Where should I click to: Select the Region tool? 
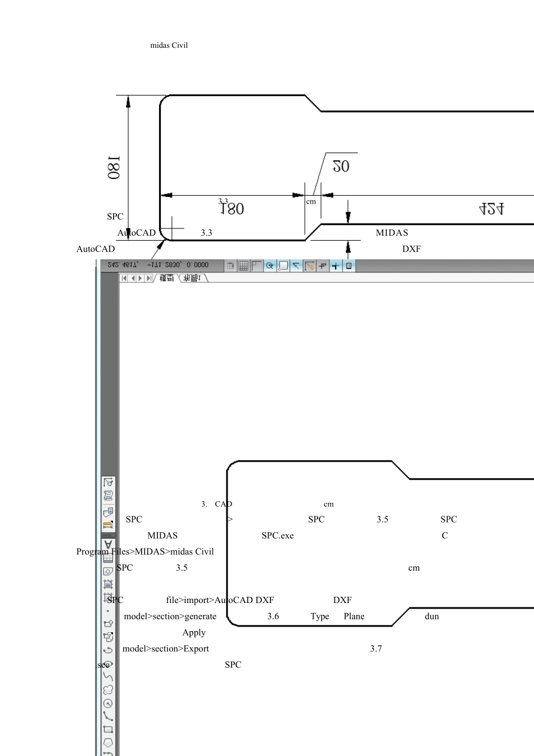108,571
